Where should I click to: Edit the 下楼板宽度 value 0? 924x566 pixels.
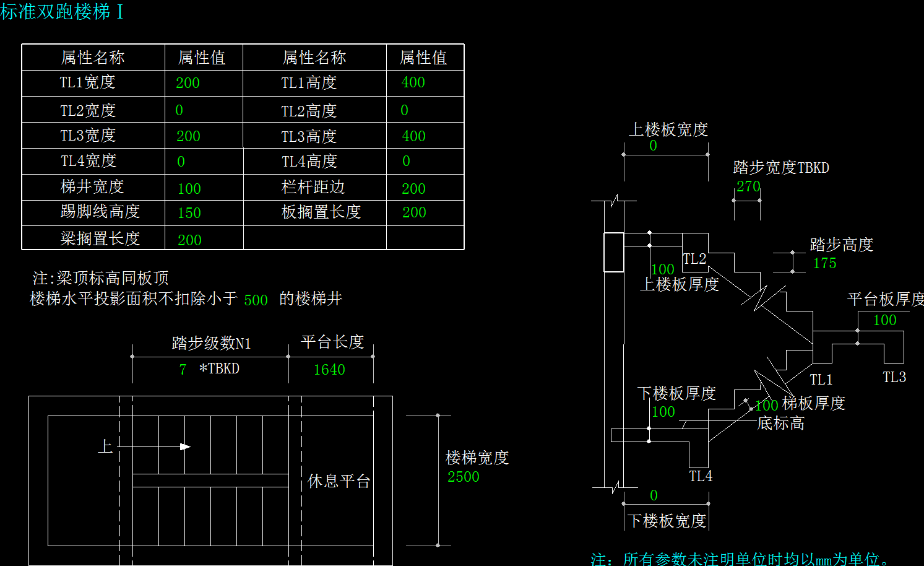(x=654, y=495)
